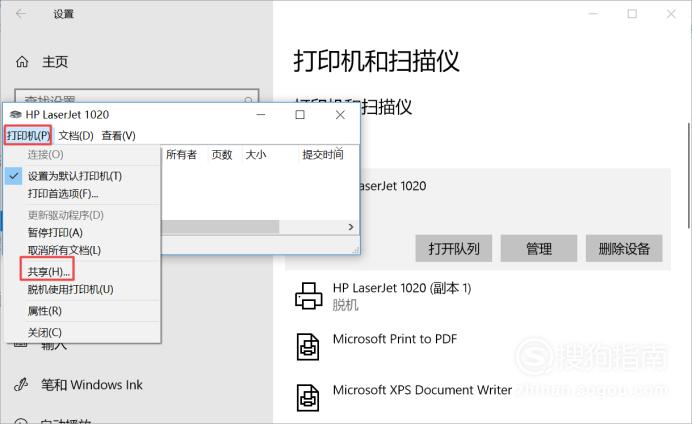
Task: Click the 打开队列 button
Action: [454, 248]
